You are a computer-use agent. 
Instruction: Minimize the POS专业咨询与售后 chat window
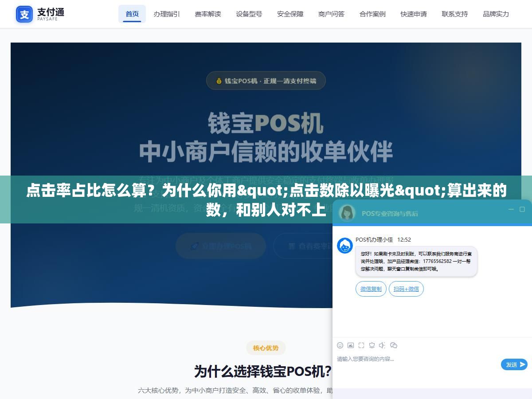(x=511, y=209)
